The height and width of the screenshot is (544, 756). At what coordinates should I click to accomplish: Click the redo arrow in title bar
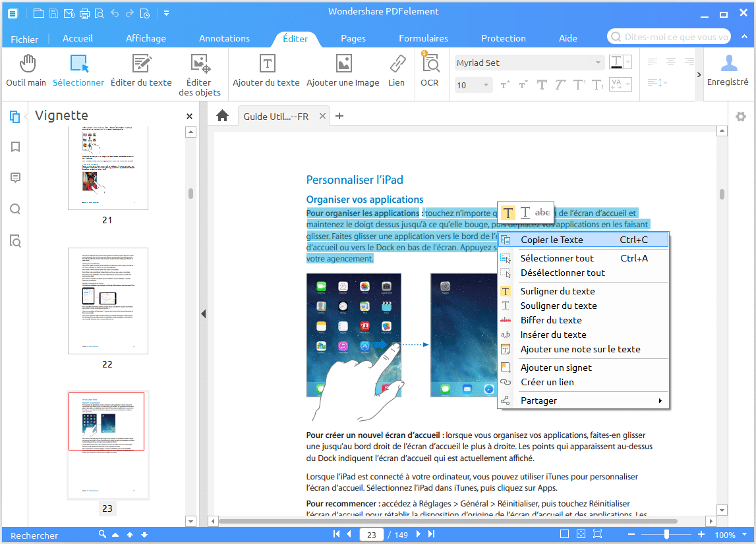[130, 13]
